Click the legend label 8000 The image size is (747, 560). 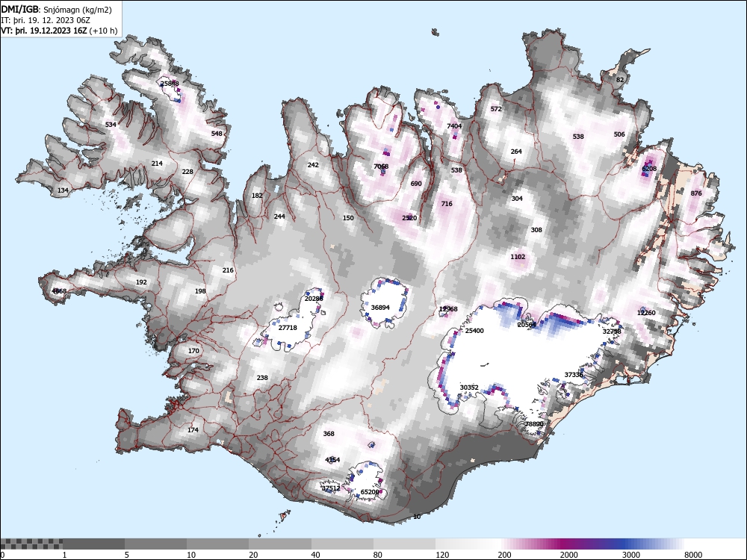click(693, 555)
